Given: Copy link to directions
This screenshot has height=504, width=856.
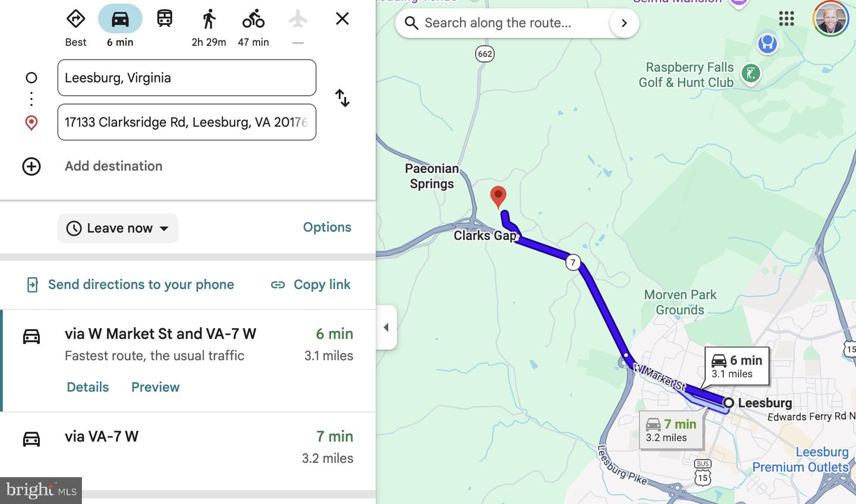Looking at the screenshot, I should click(310, 285).
